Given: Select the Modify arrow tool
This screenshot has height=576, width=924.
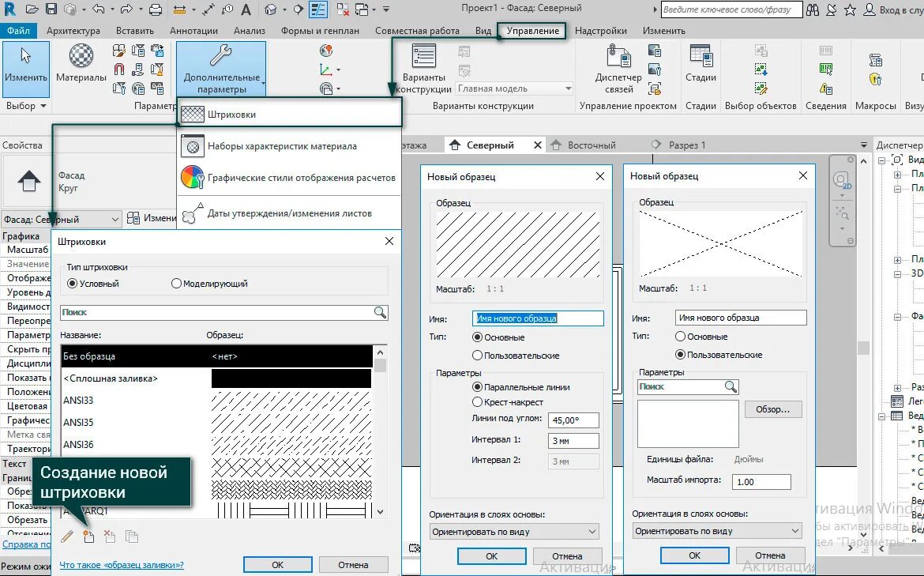Looking at the screenshot, I should 25,56.
